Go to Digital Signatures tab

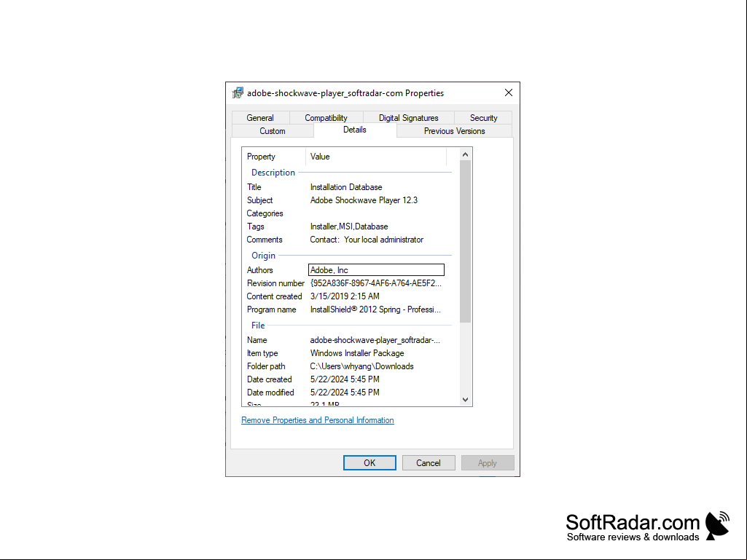(408, 118)
